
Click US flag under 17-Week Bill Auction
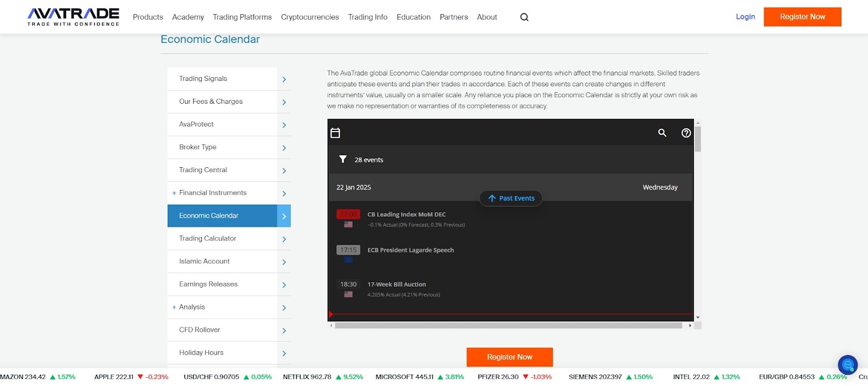[348, 294]
